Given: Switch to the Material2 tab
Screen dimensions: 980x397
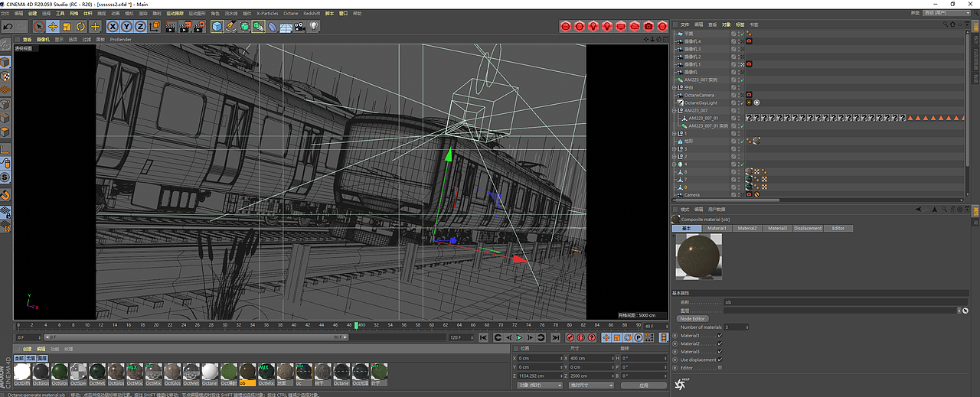Looking at the screenshot, I should click(747, 228).
